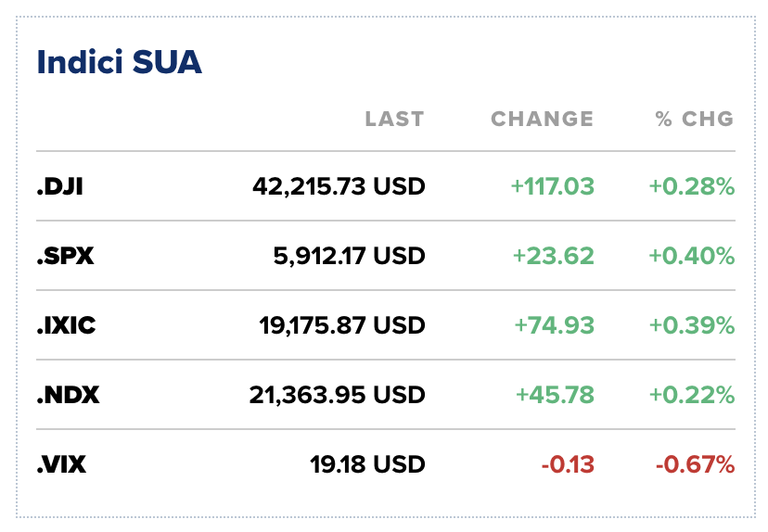Select the .IXIC ticker symbol
768x532 pixels.
[x=66, y=325]
